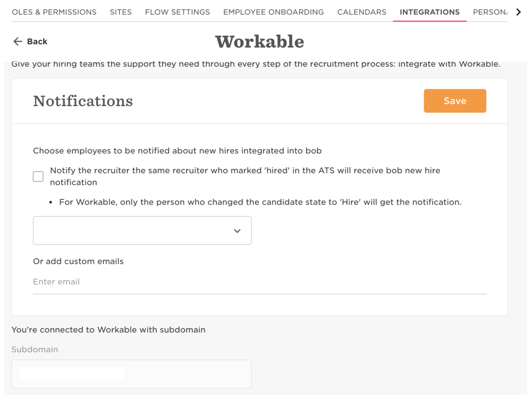Click the Back arrow icon
Image resolution: width=532 pixels, height=395 pixels.
point(18,42)
